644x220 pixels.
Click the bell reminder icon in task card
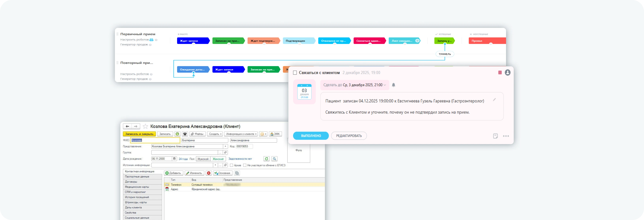coord(394,85)
